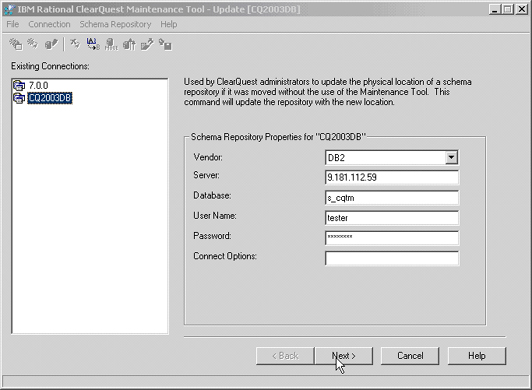Click the "Database:" label

212,196
